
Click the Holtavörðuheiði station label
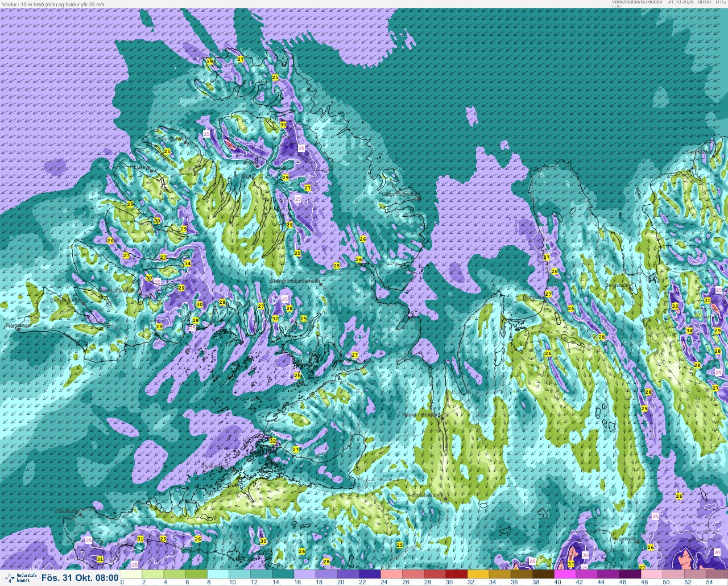[x=427, y=496]
